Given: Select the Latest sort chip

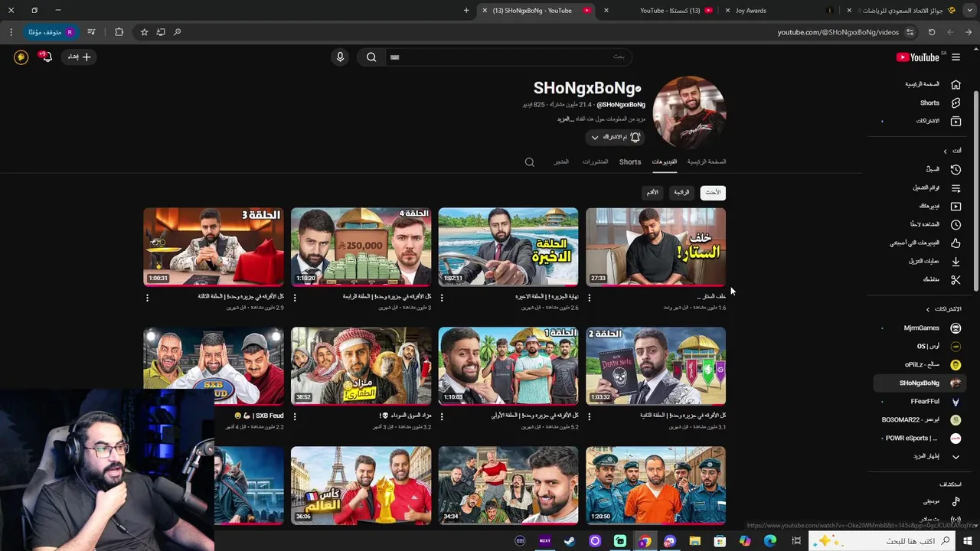Looking at the screenshot, I should [x=713, y=193].
